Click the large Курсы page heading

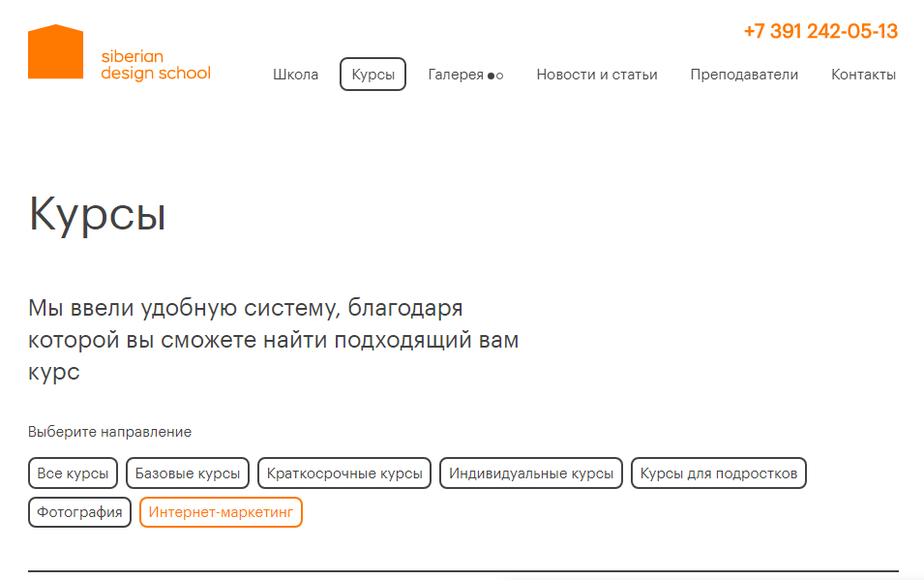tap(98, 214)
